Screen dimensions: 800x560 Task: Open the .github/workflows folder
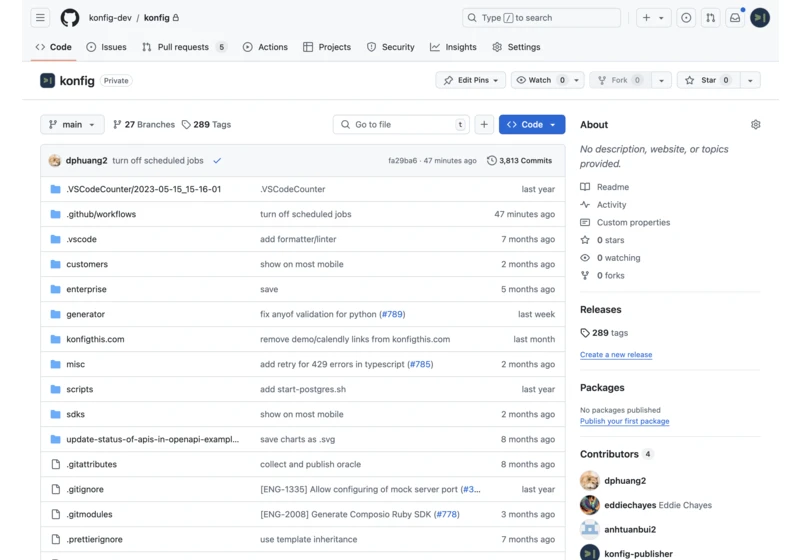click(x=101, y=214)
